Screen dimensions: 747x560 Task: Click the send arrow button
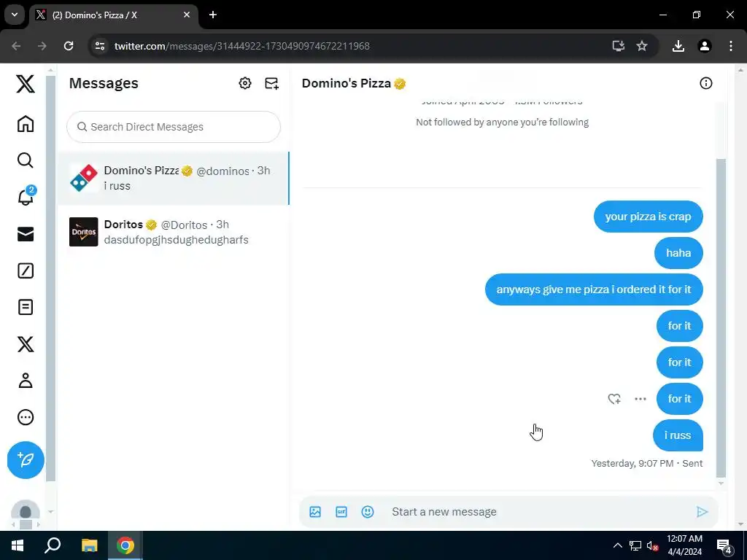click(x=702, y=512)
